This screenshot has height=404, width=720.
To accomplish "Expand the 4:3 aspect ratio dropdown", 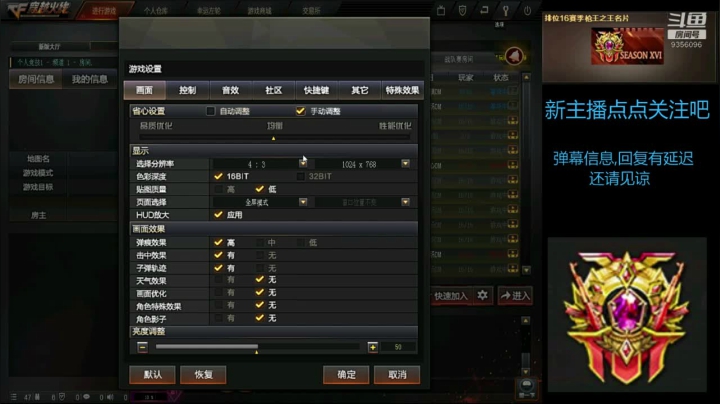I will pos(303,164).
